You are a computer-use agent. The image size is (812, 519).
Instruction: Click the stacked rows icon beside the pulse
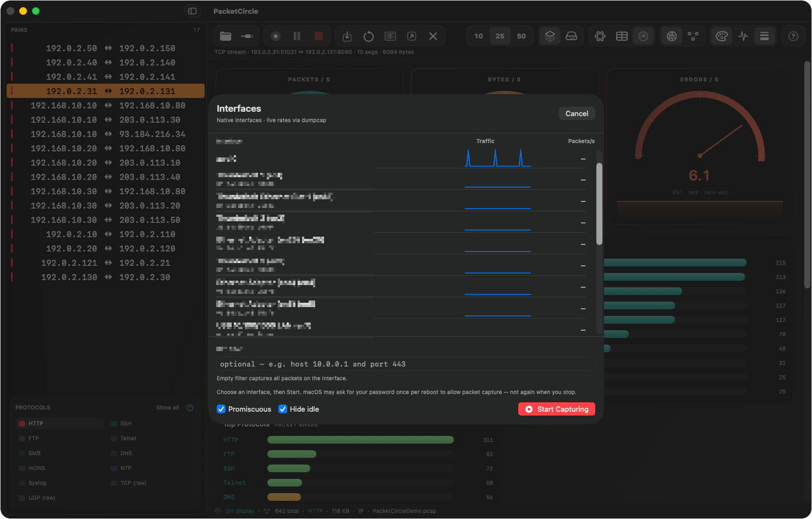click(765, 36)
